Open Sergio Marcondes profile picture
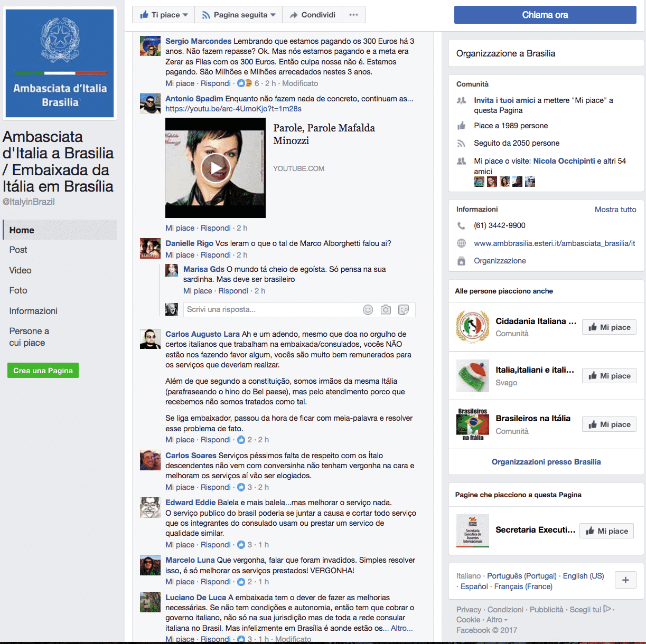This screenshot has width=646, height=644. [x=150, y=46]
